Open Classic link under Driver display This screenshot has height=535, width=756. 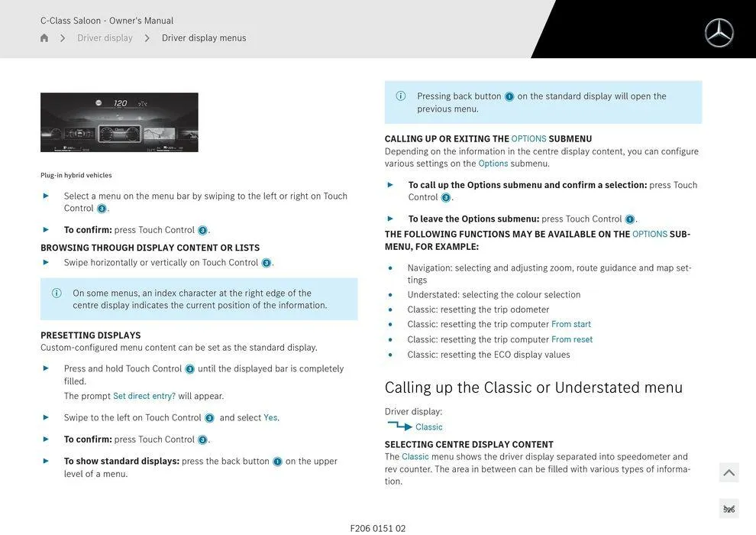click(429, 427)
